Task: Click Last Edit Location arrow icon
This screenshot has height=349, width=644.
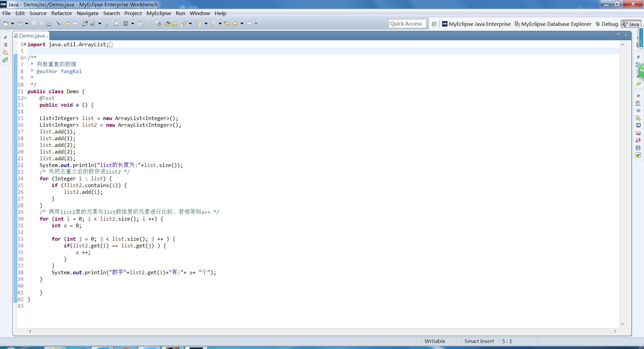Action: (227, 23)
